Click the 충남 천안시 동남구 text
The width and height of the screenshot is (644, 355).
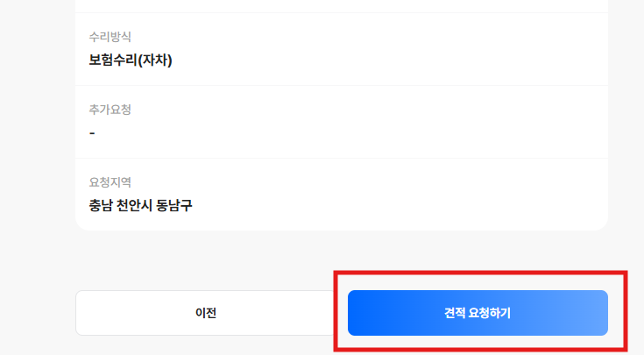coord(140,206)
